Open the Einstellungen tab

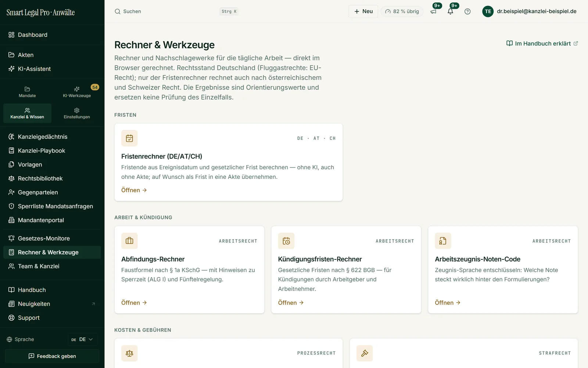(x=77, y=113)
